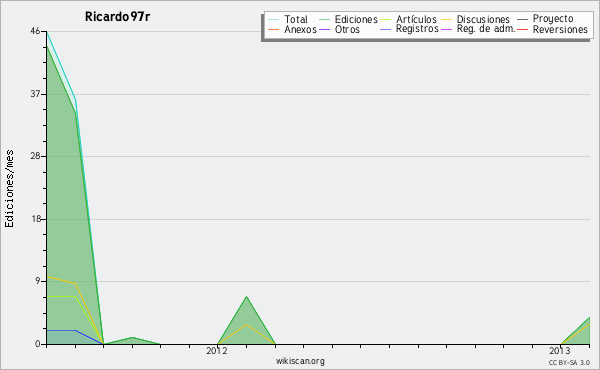This screenshot has width=600, height=370.
Task: Click the green Ediciones legend line swatch
Action: pos(324,20)
